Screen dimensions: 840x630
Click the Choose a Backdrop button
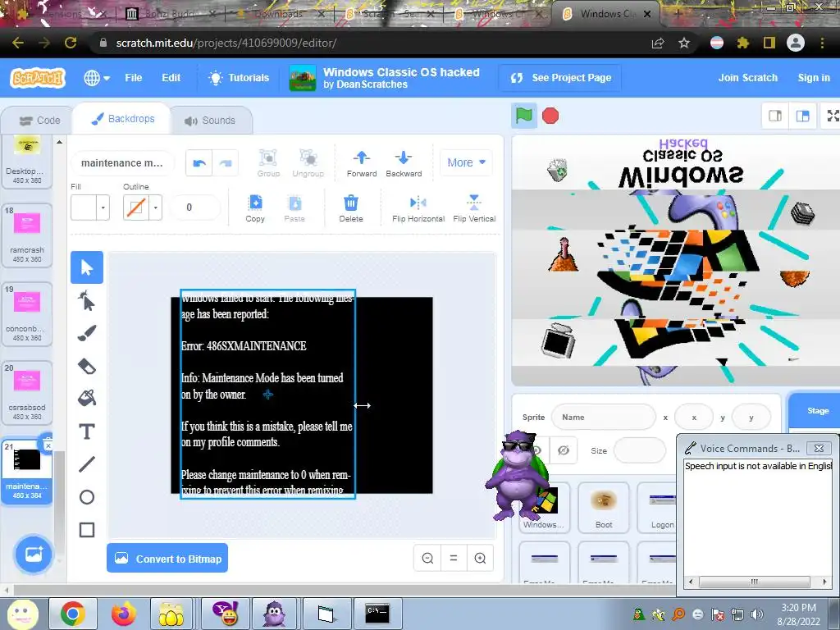click(33, 554)
